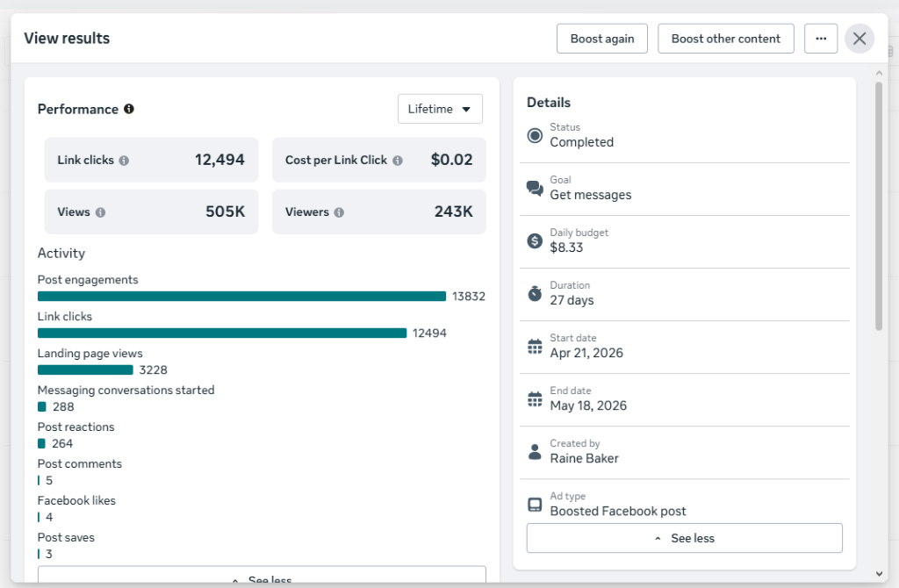Screen dimensions: 899x588
Task: Click the Goal chat bubbles icon
Action: click(535, 189)
